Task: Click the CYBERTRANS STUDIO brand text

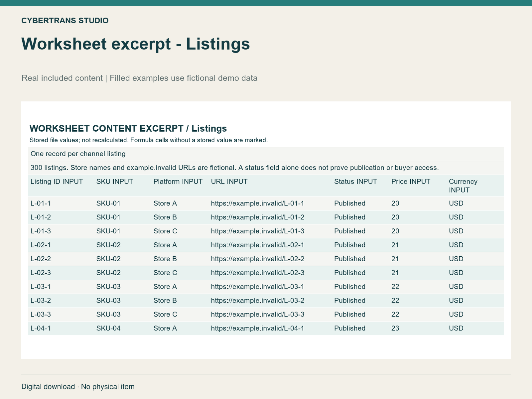Action: click(x=65, y=21)
